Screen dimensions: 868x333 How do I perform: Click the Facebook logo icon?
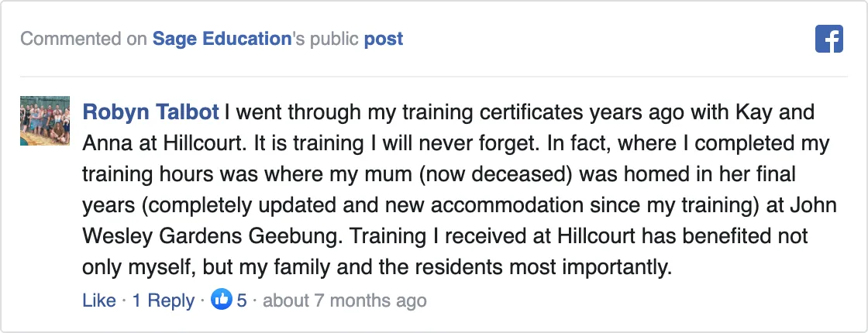(x=828, y=39)
